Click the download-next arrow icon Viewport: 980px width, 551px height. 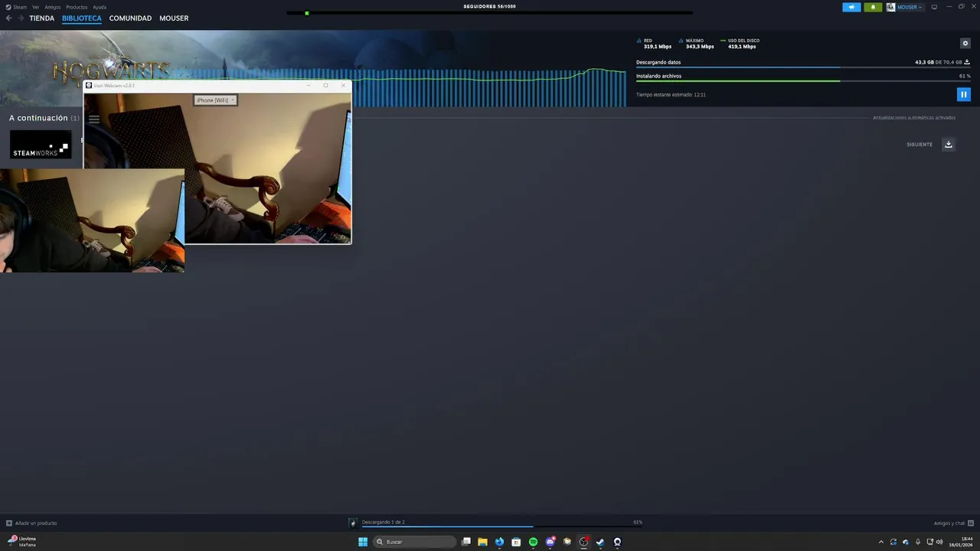pyautogui.click(x=949, y=145)
